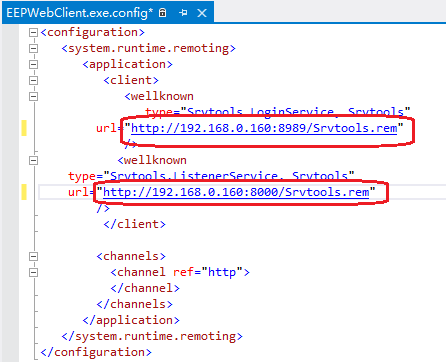Click the lock icon on EEPWebClient.exe.config tab
Viewport: 446px width, 362px height.
tap(162, 13)
